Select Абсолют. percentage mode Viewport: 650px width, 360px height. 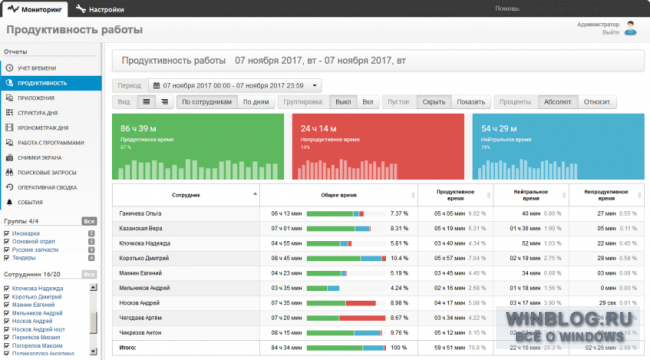[x=558, y=102]
